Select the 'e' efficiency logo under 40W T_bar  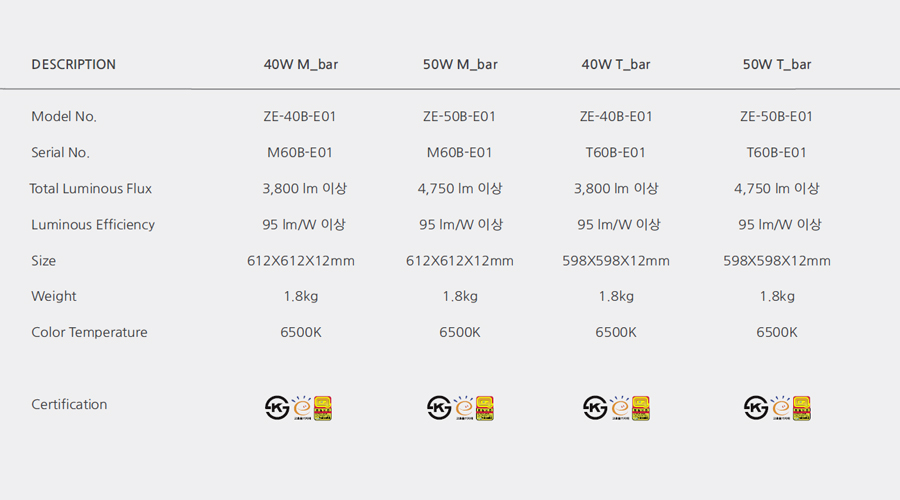click(x=620, y=408)
